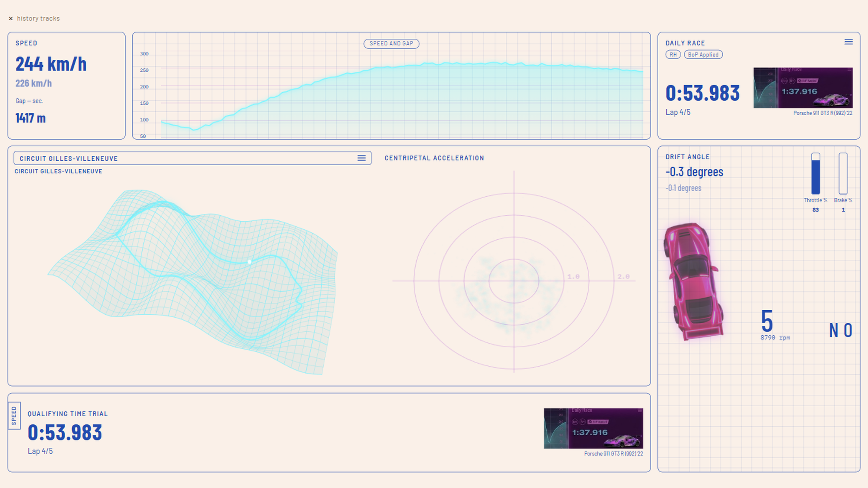Image resolution: width=868 pixels, height=488 pixels.
Task: Open the Daily Race replay thumbnail
Action: click(x=803, y=88)
